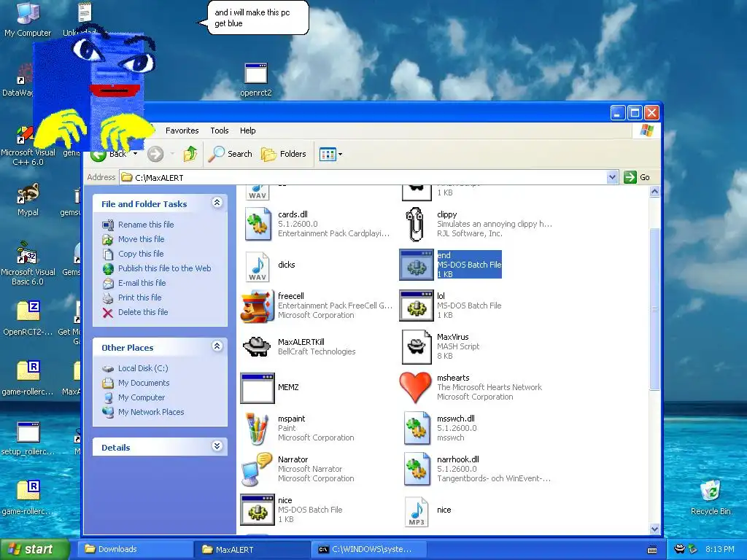Select the msswch.dll file icon
Screen dimensions: 747x560
click(x=417, y=428)
